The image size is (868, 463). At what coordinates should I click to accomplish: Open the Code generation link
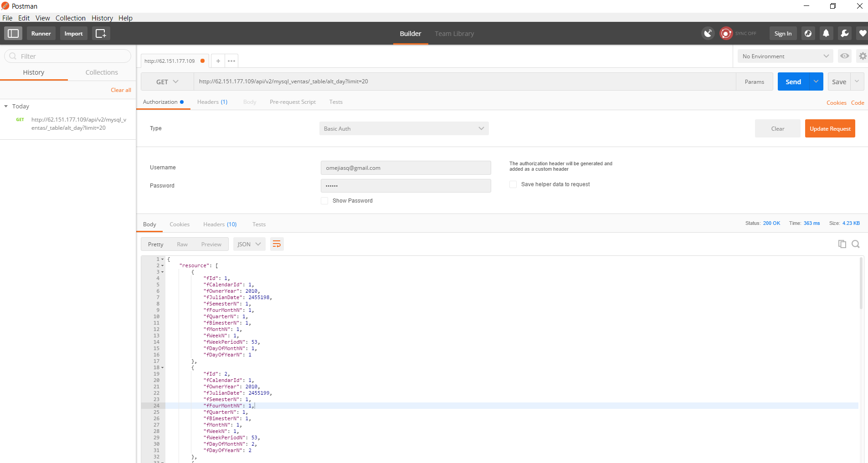858,103
